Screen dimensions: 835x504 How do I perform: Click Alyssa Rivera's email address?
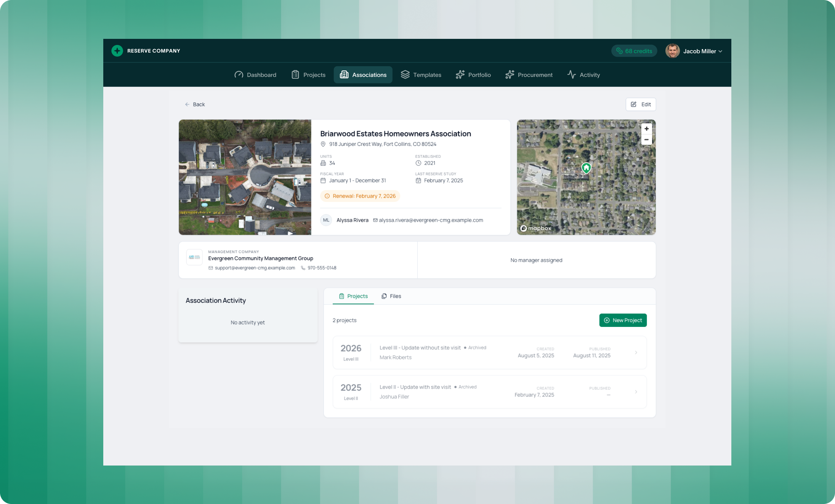(x=431, y=220)
